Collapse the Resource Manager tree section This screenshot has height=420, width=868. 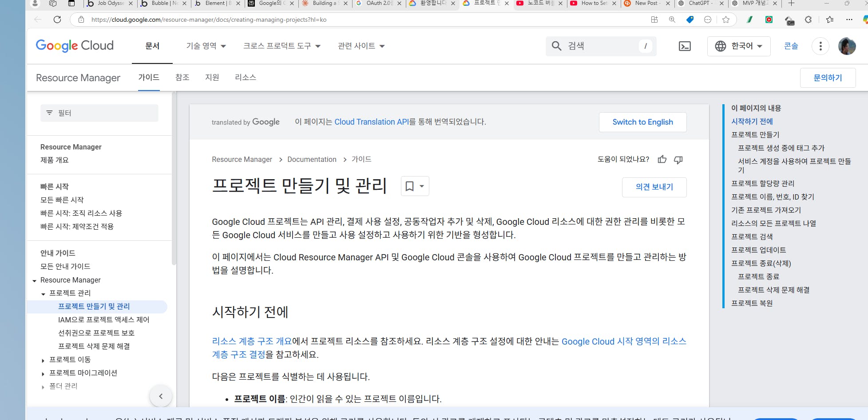click(x=34, y=281)
